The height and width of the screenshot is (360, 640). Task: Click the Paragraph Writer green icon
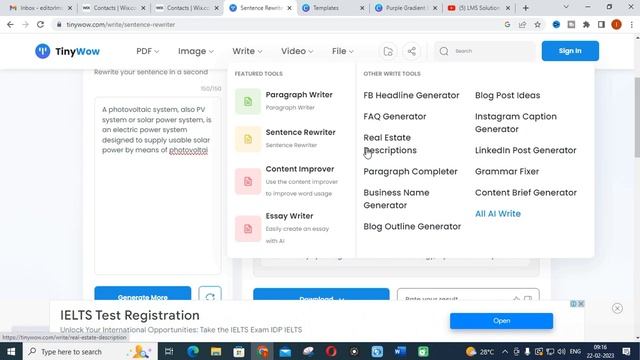pyautogui.click(x=248, y=101)
